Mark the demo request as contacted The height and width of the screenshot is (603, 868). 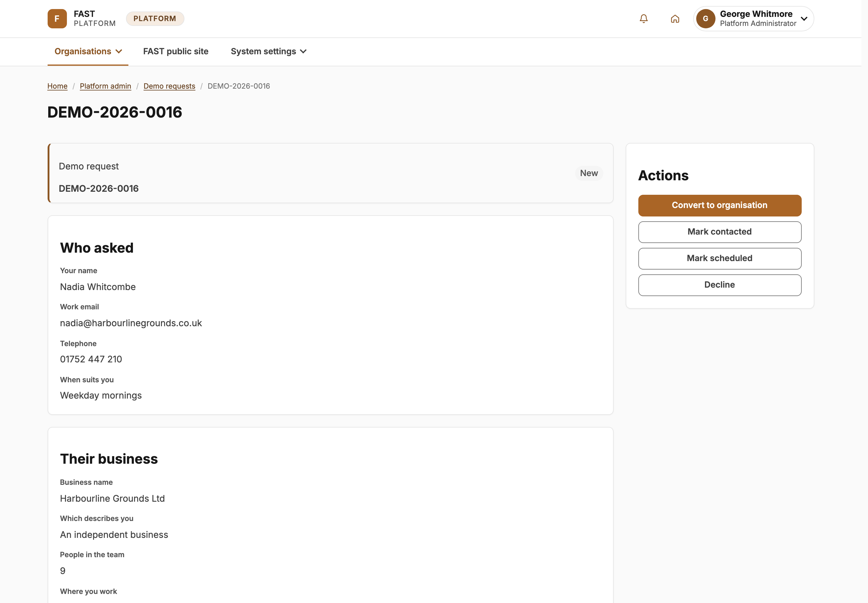(x=719, y=232)
